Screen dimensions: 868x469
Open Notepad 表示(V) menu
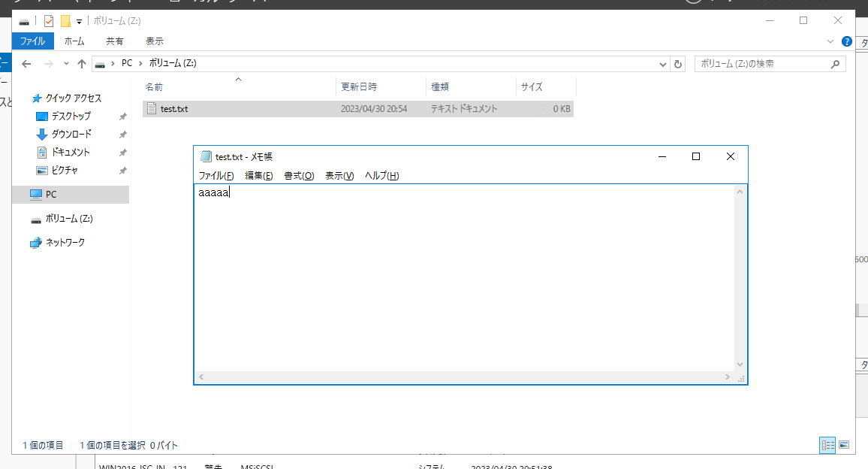[339, 176]
